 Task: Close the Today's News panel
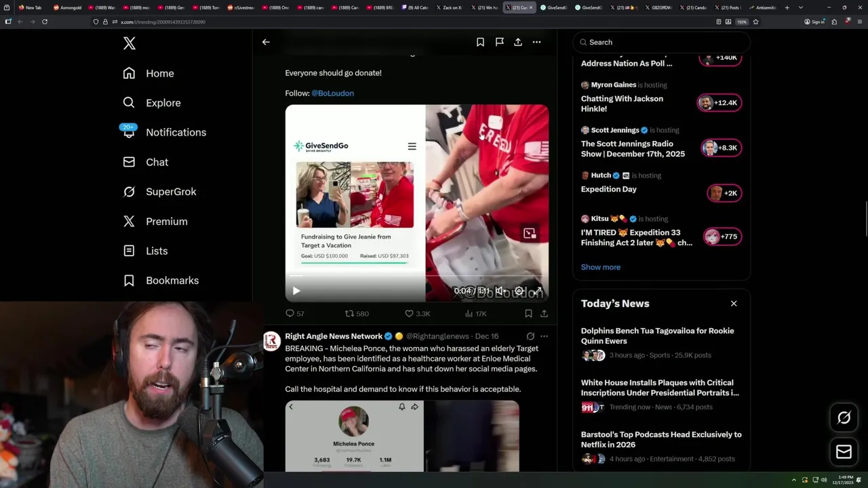coord(734,304)
